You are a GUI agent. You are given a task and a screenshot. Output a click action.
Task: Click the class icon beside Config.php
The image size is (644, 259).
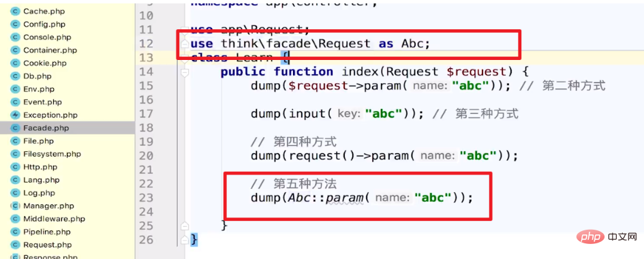[15, 25]
